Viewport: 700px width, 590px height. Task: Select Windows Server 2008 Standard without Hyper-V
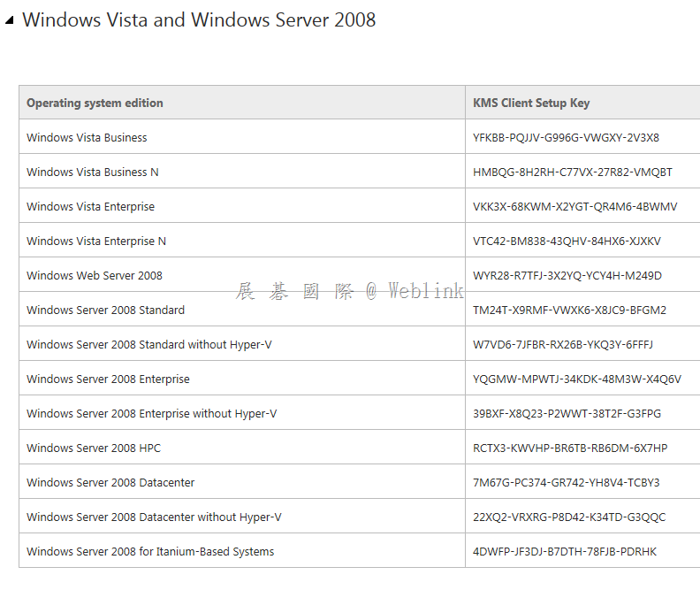click(149, 345)
